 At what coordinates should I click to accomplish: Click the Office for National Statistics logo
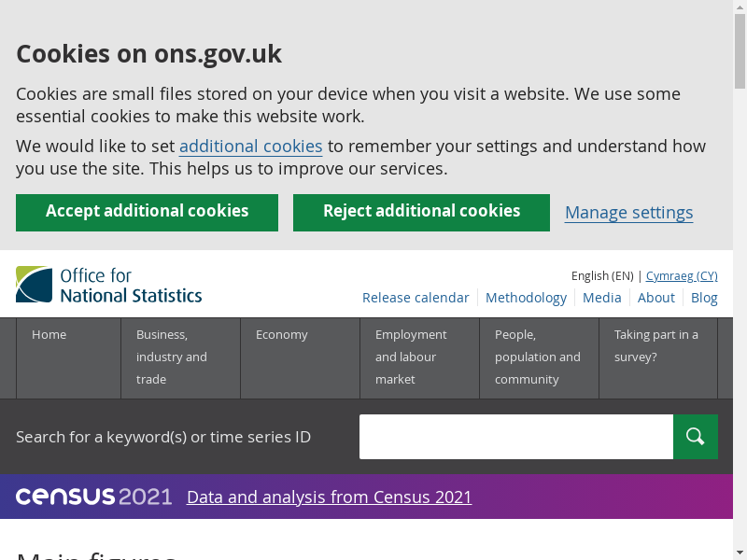(x=109, y=285)
